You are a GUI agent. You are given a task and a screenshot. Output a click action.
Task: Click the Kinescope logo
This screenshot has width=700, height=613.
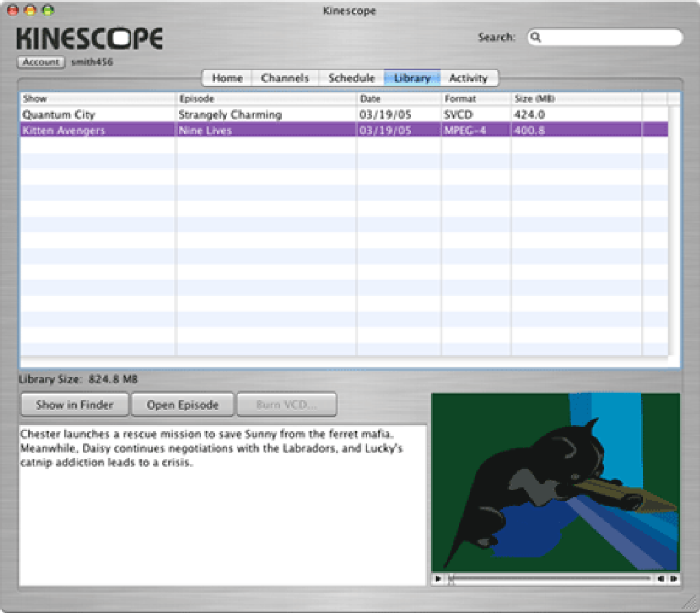88,38
